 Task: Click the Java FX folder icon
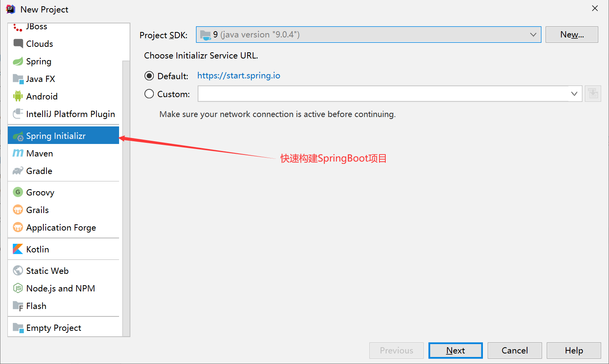[18, 79]
